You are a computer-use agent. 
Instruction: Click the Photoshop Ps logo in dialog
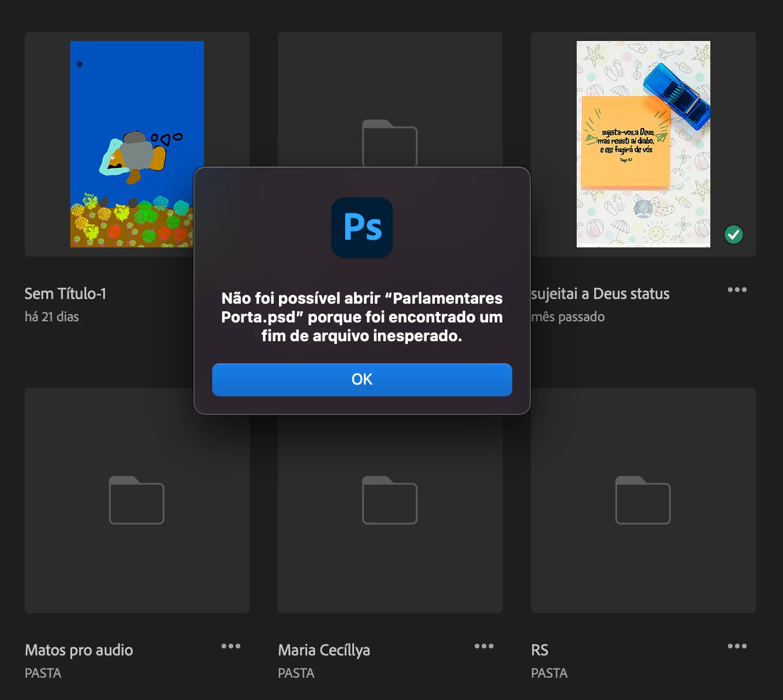[362, 227]
